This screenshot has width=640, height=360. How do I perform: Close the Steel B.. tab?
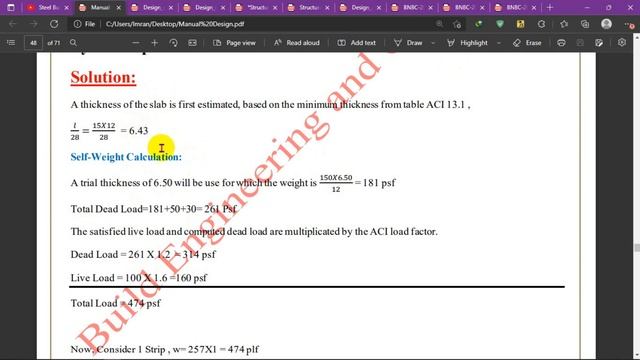[67, 8]
